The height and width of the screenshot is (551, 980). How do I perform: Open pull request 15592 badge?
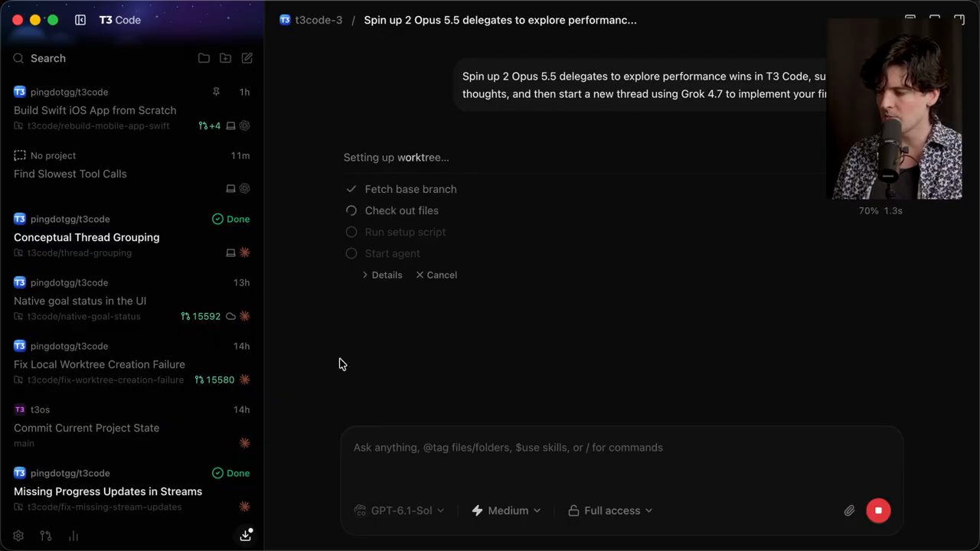pos(201,316)
